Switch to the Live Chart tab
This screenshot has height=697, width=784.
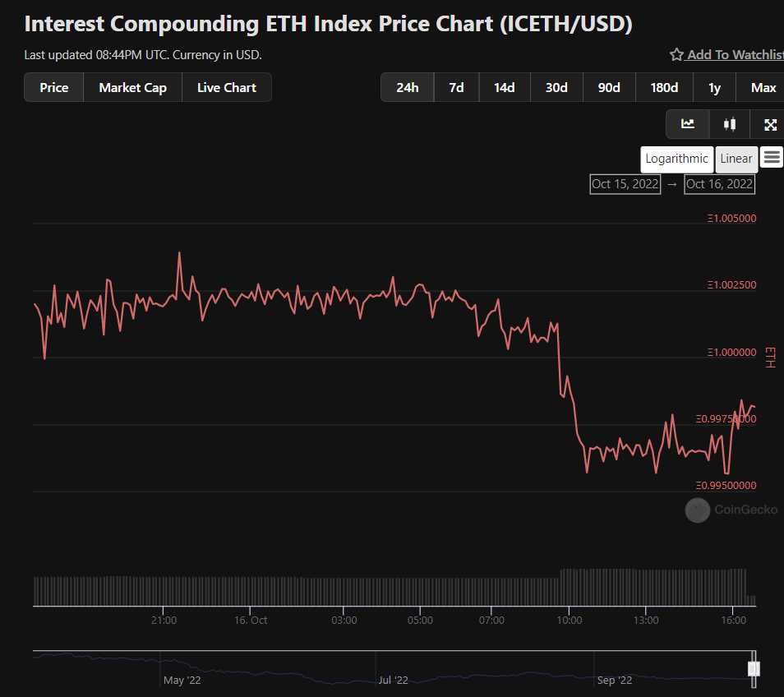[x=227, y=87]
